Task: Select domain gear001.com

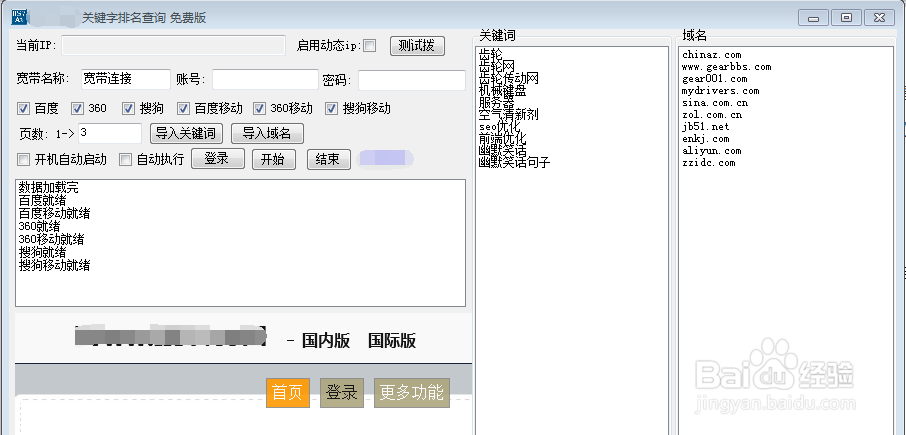Action: point(714,79)
